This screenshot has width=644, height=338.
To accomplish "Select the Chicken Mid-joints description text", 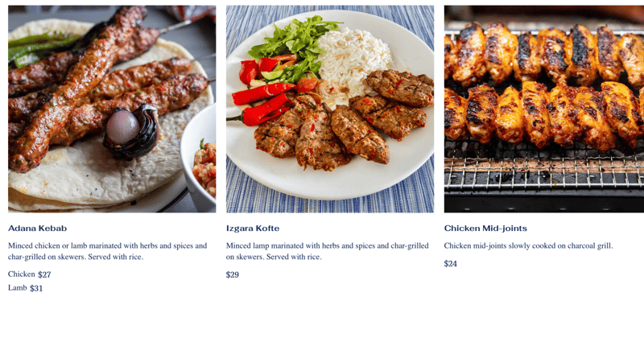I will 528,245.
